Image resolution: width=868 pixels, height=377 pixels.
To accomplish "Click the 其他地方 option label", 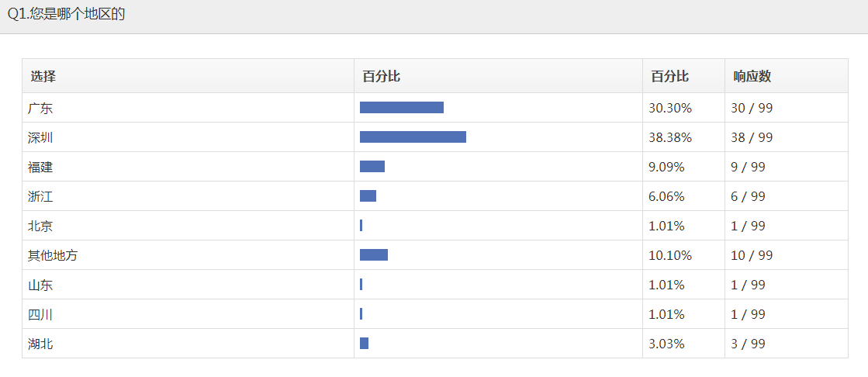I will [53, 255].
